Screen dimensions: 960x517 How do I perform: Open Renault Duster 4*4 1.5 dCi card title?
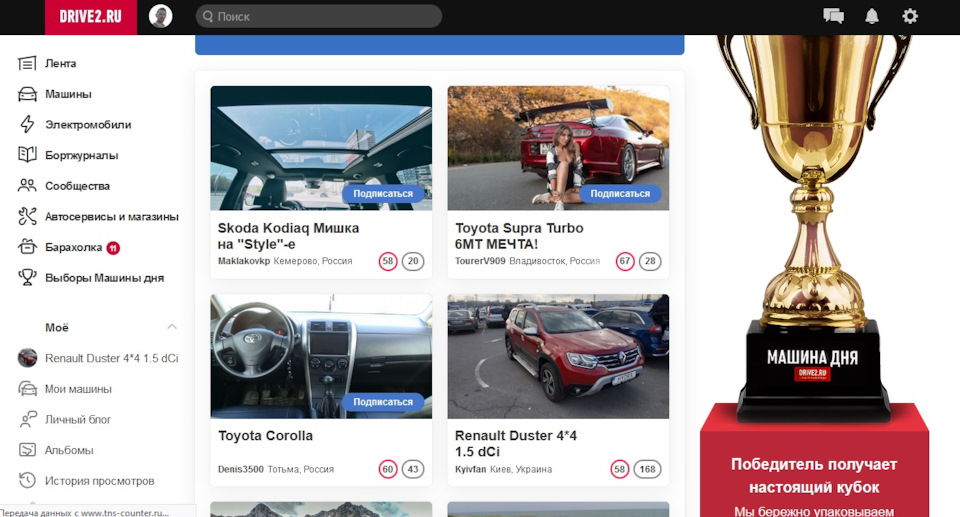(516, 443)
